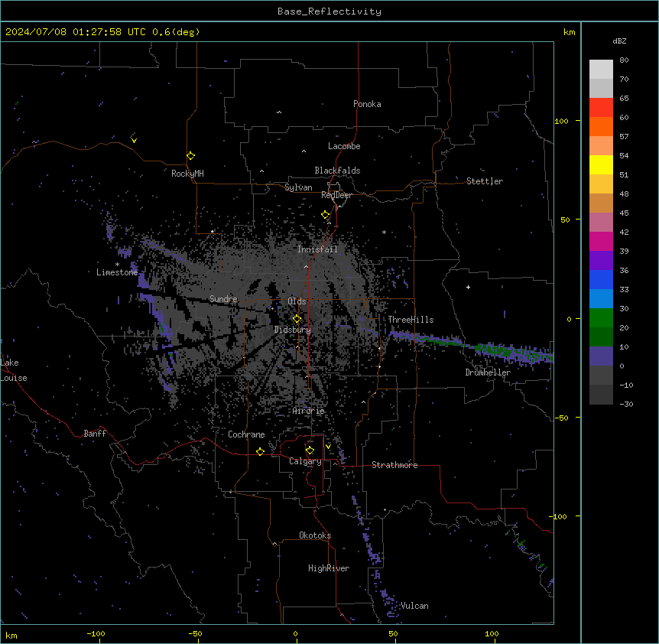This screenshot has width=659, height=644.
Task: Click the Okotoks town label
Action: coord(315,535)
